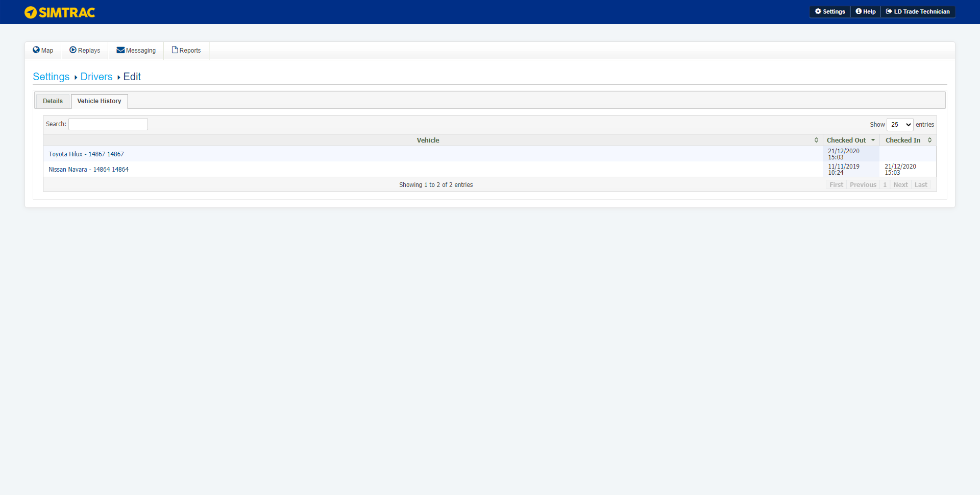Select page 1 in pagination
The width and height of the screenshot is (980, 495).
885,185
